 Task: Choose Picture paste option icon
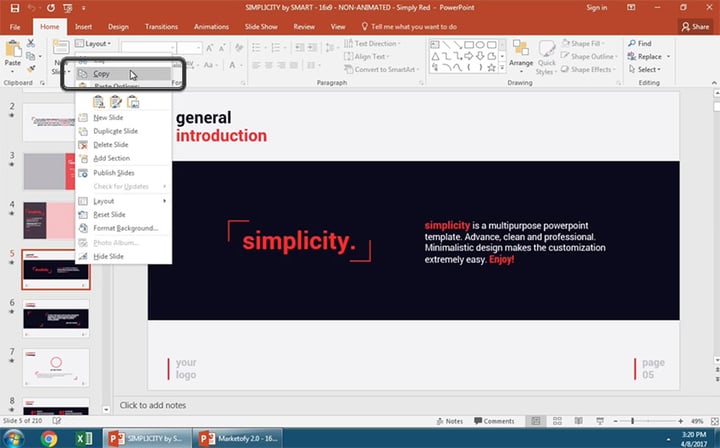(x=133, y=102)
